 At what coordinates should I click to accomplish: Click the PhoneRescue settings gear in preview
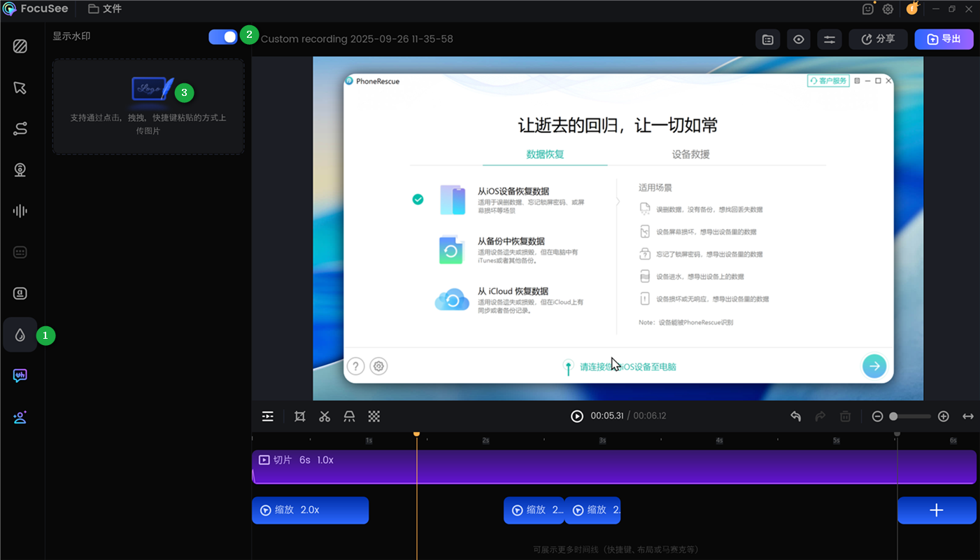pos(378,366)
